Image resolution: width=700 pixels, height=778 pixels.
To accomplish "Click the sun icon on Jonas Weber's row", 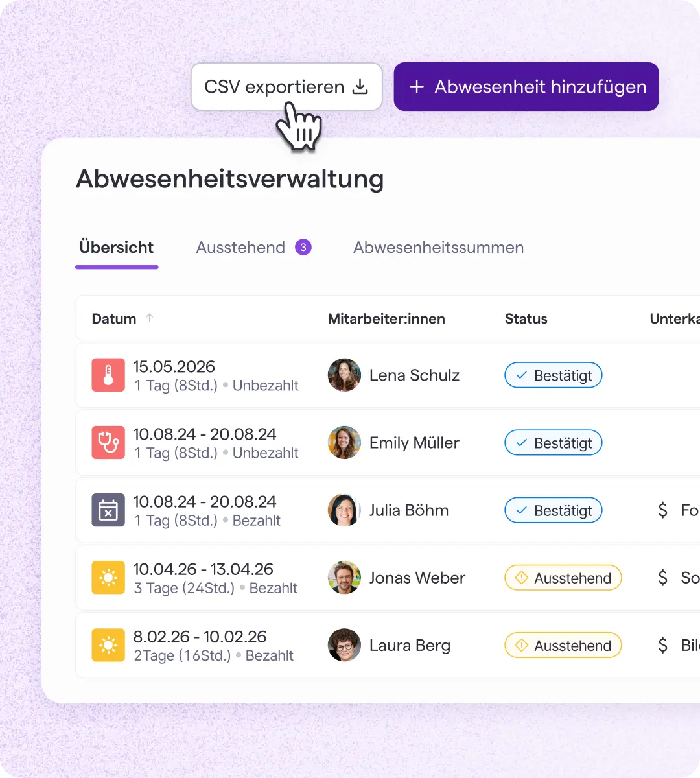I will coord(108,578).
